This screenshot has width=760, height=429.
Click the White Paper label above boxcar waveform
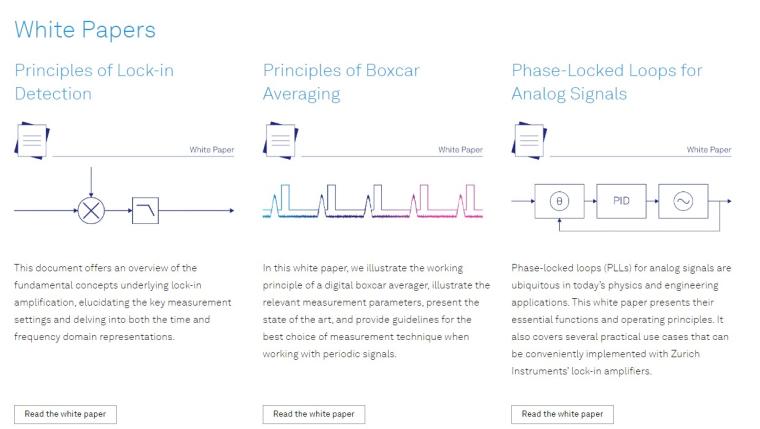tap(460, 150)
